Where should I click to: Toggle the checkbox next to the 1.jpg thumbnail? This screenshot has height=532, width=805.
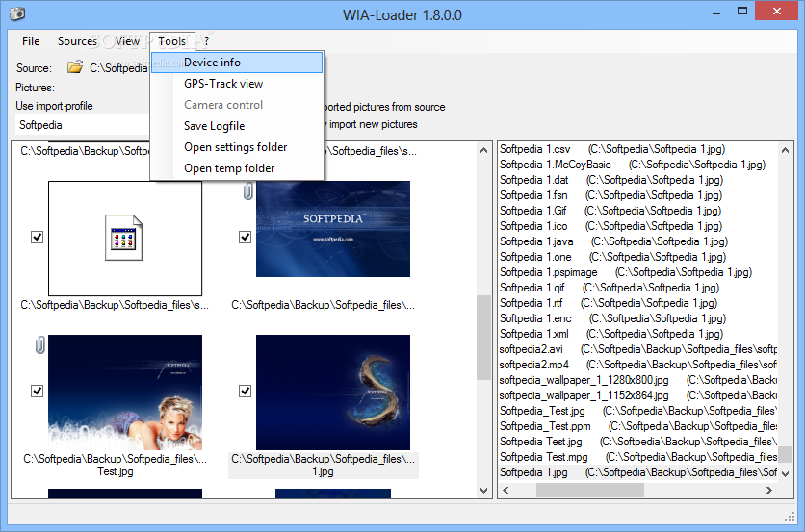tap(245, 391)
